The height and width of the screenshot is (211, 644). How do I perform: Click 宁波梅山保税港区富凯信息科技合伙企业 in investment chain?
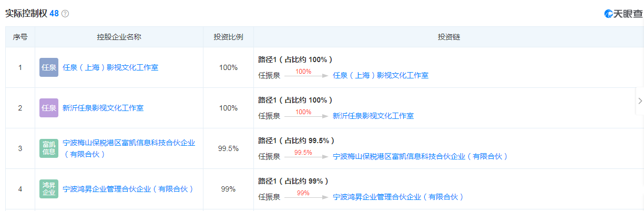pyautogui.click(x=421, y=156)
